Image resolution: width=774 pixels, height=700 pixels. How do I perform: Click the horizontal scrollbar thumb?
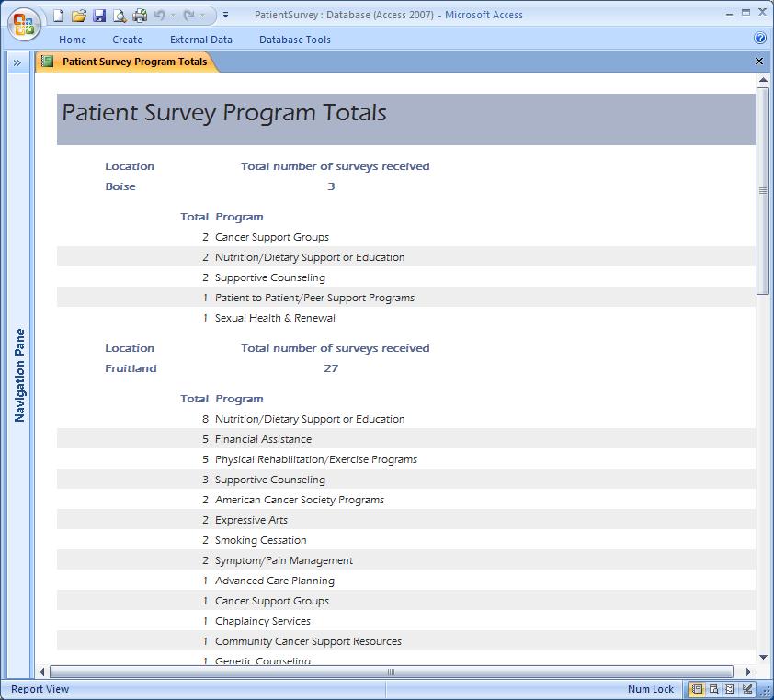pos(391,672)
